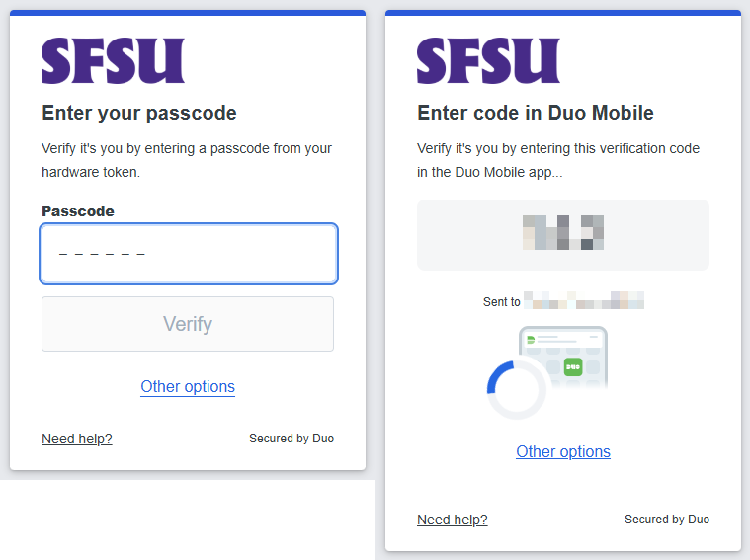Click the Enter your passcode heading
This screenshot has width=750, height=560.
pos(139,113)
